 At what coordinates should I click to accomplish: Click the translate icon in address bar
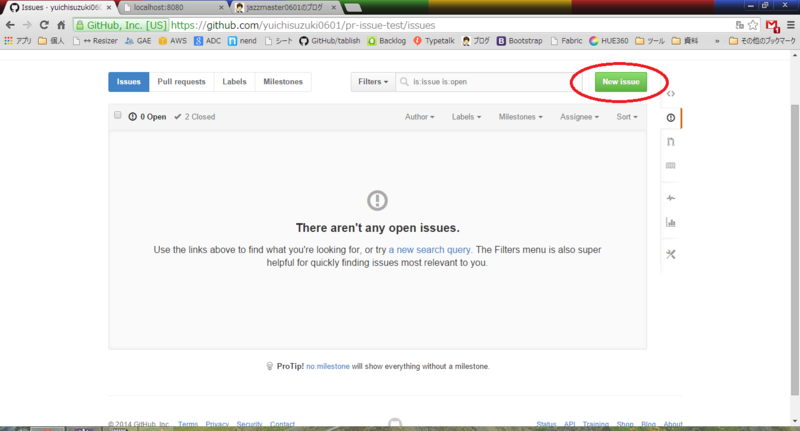click(739, 25)
